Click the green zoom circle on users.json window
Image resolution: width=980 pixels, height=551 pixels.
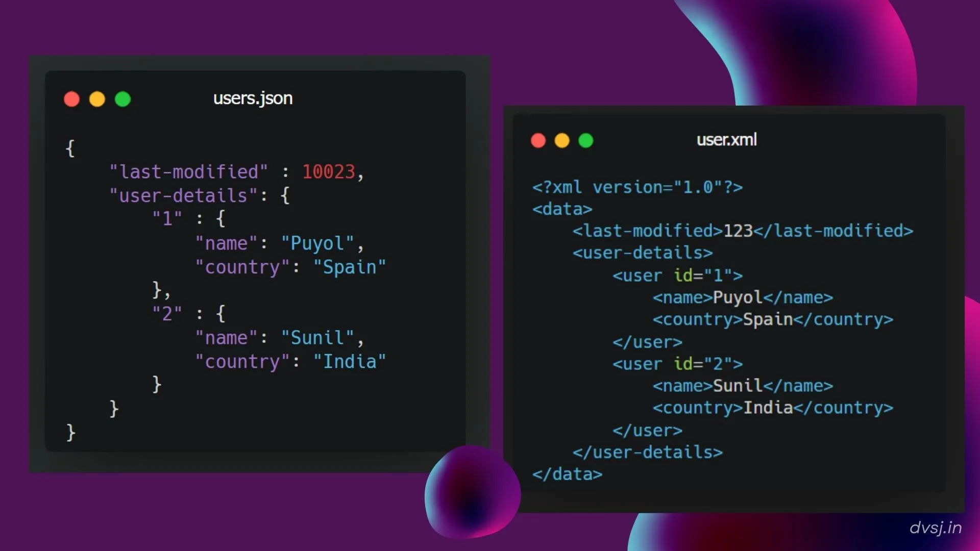[x=122, y=99]
